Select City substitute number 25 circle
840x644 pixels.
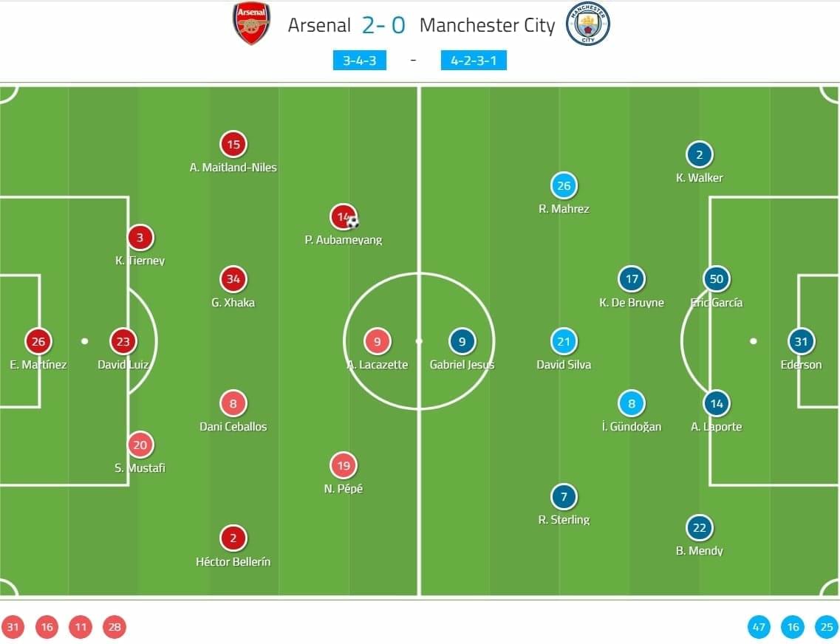coord(827,627)
